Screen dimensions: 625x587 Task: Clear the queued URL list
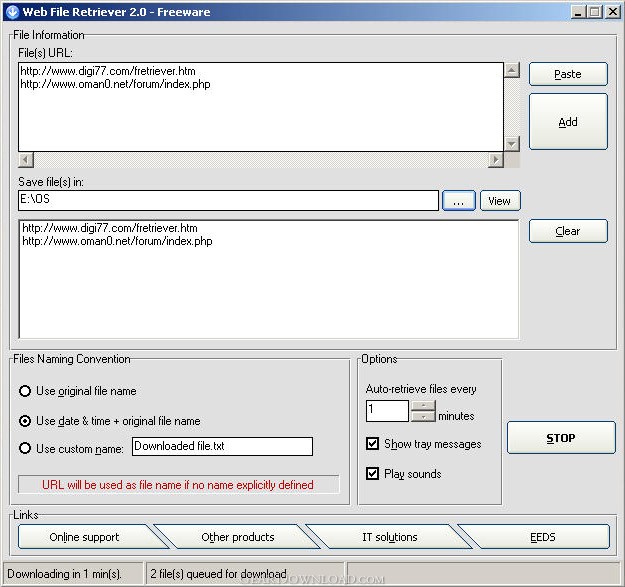[568, 231]
